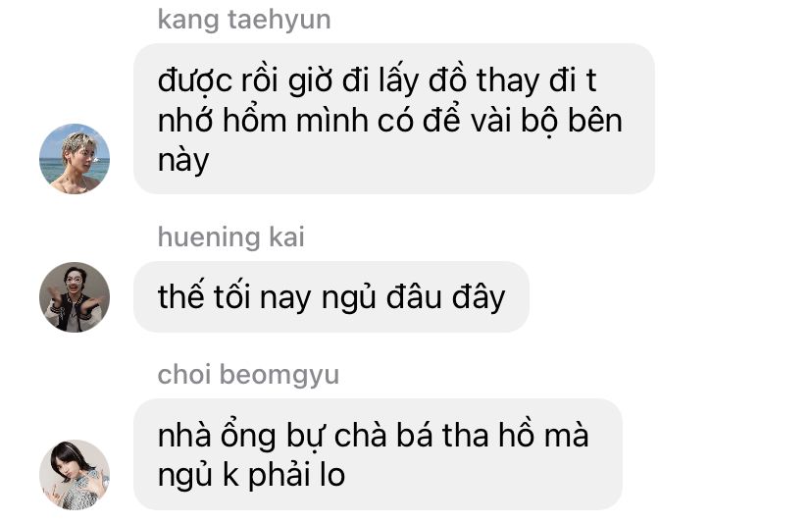The height and width of the screenshot is (524, 812).
Task: Click the sender name 'huening kai'
Action: [231, 237]
